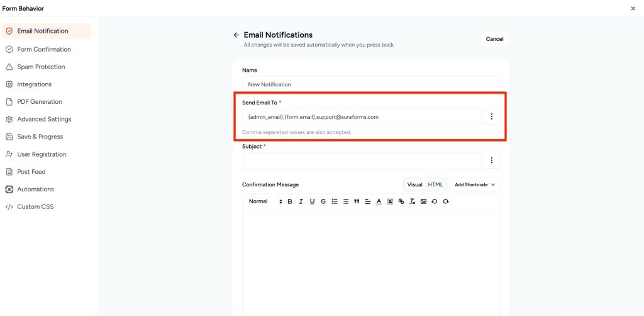The width and height of the screenshot is (644, 316).
Task: Open the text alignment option
Action: click(367, 201)
